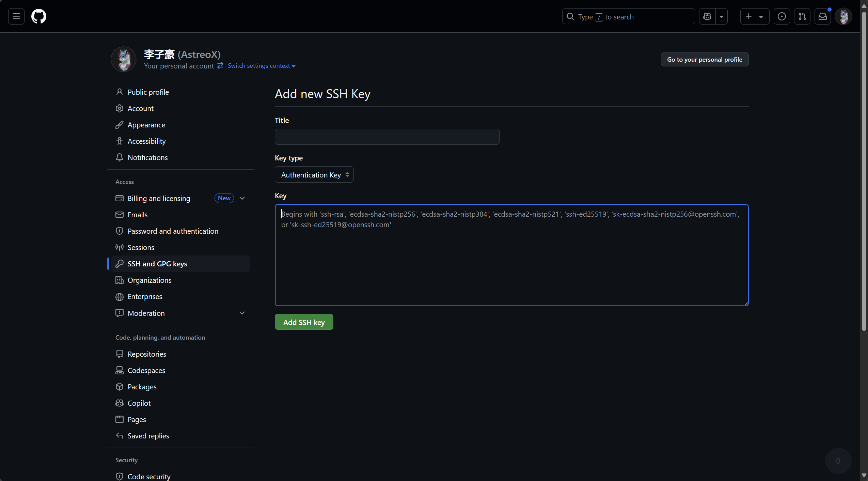Viewport: 868px width, 481px height.
Task: Open the Issues icon in header
Action: click(782, 16)
